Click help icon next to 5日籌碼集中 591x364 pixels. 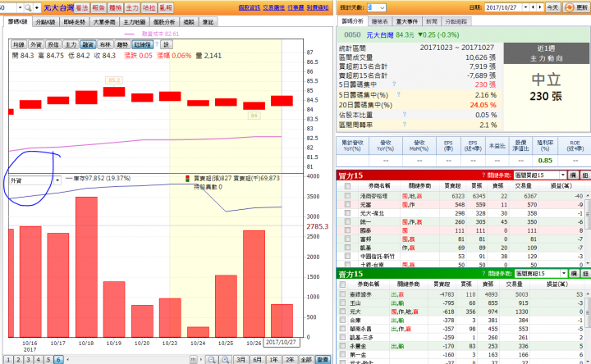click(x=394, y=84)
